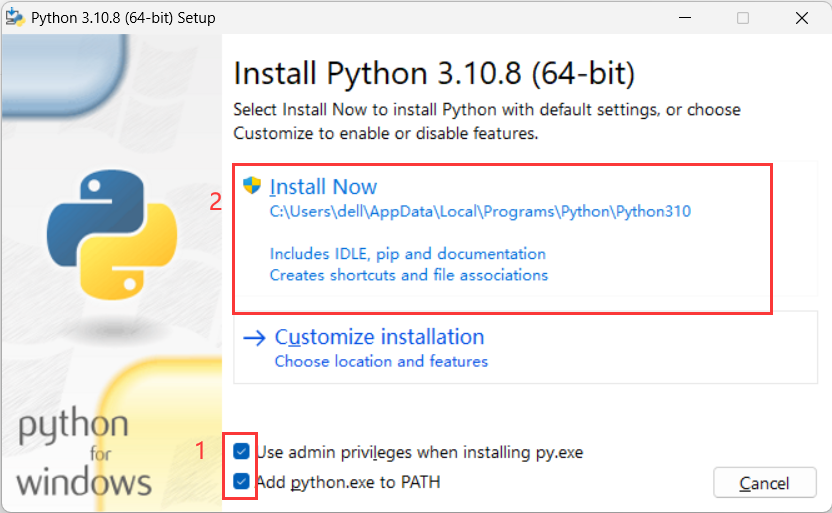This screenshot has height=513, width=832.
Task: Click the shield icon beside Install Now
Action: [x=253, y=186]
